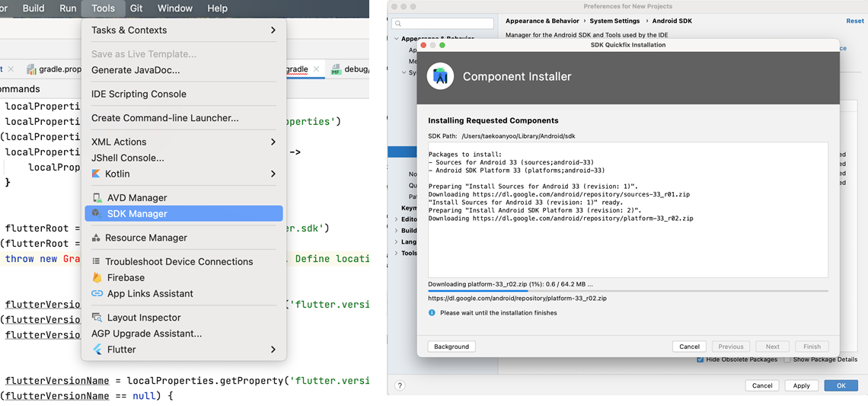868x406 pixels.
Task: Click the help question mark button in Preferences
Action: pos(400,385)
